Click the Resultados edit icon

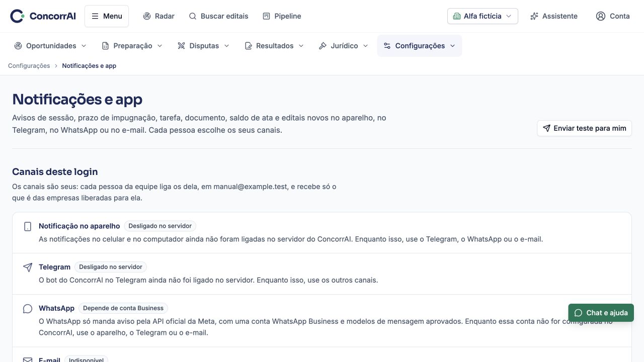click(248, 46)
